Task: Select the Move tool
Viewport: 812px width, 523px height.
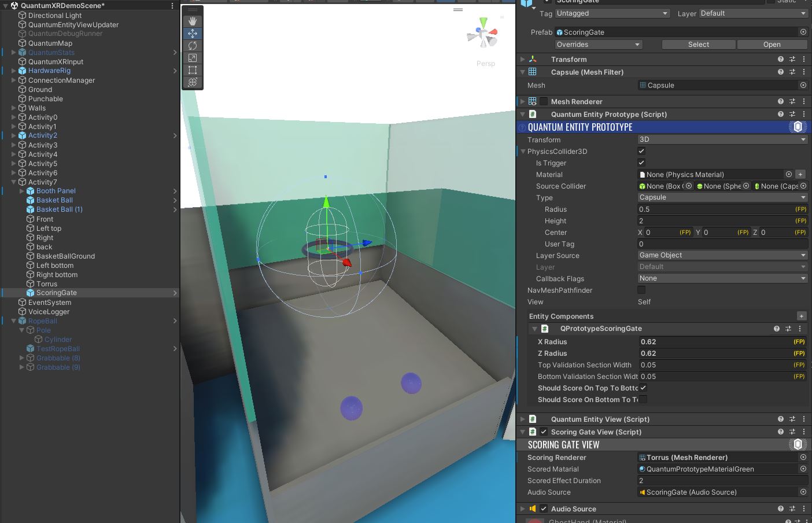Action: pyautogui.click(x=193, y=34)
